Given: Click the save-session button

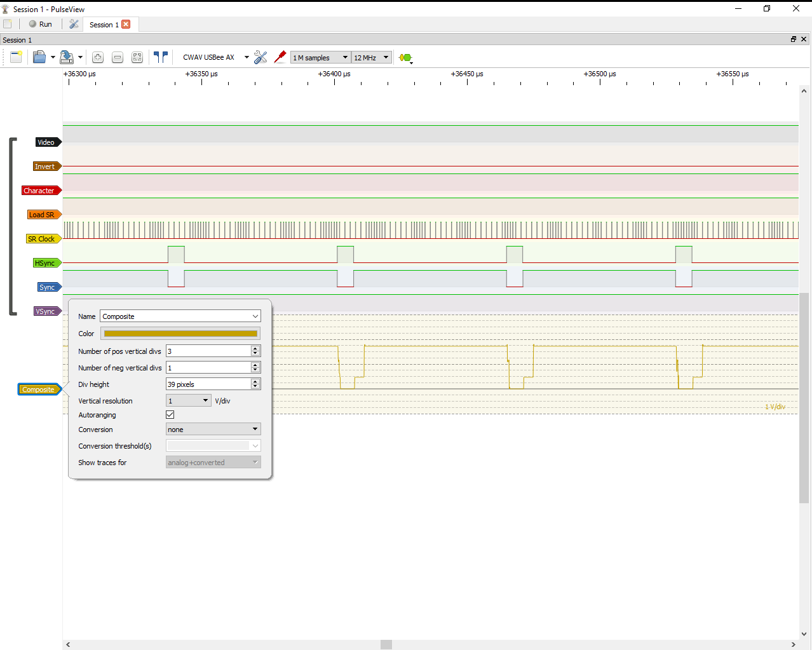Looking at the screenshot, I should 66,57.
